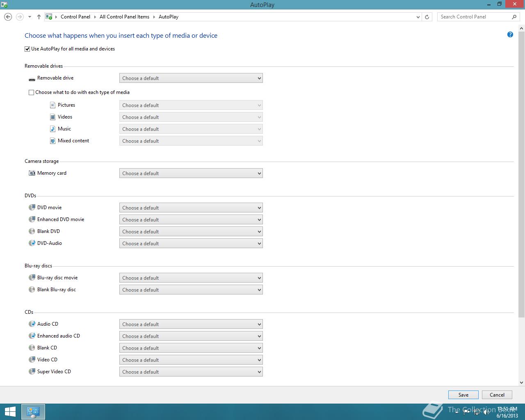Click the Pictures media icon
The height and width of the screenshot is (420, 525).
pyautogui.click(x=52, y=105)
